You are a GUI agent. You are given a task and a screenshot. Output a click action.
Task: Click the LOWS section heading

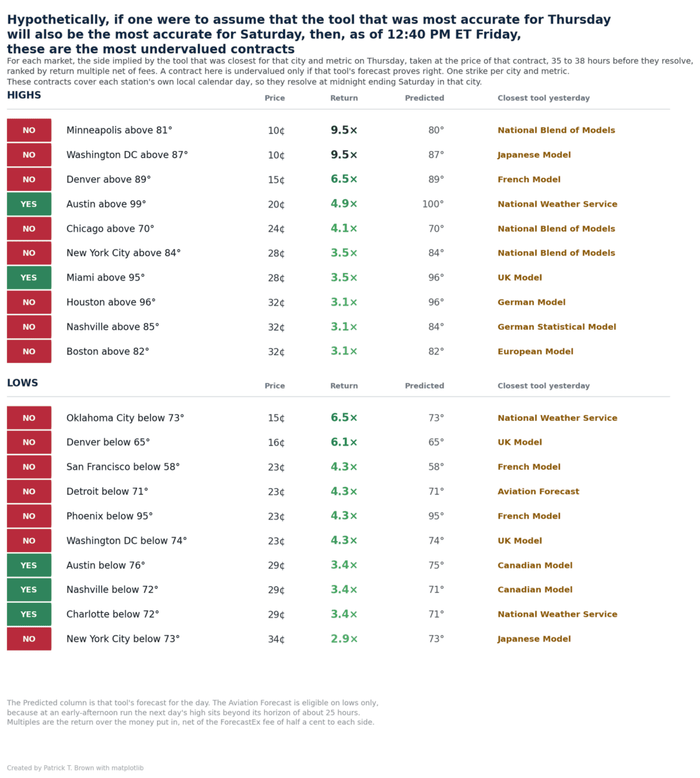pyautogui.click(x=22, y=383)
